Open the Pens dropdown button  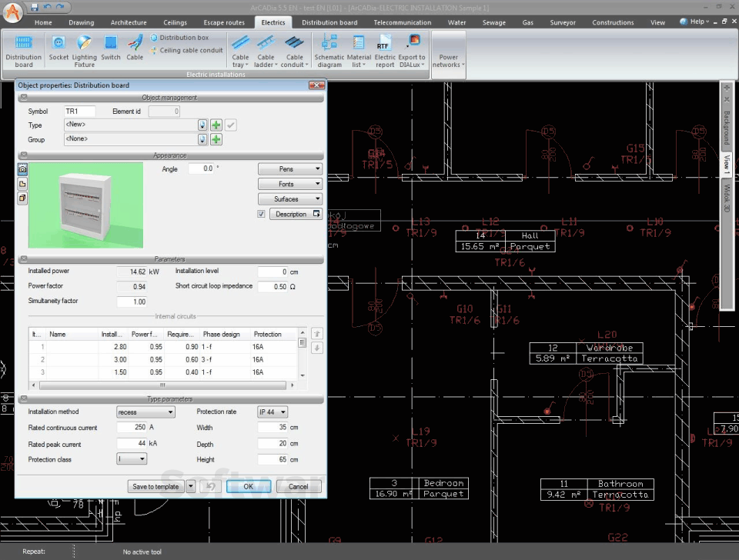[290, 169]
